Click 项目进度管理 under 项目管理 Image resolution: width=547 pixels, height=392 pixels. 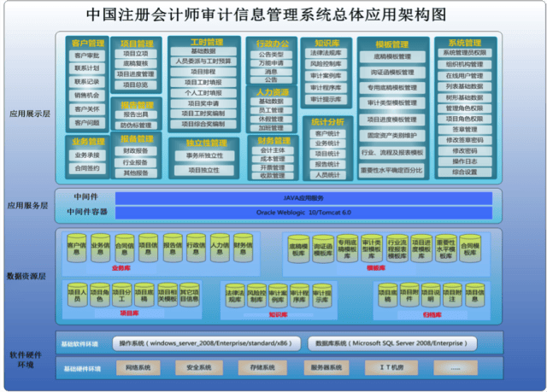(136, 74)
